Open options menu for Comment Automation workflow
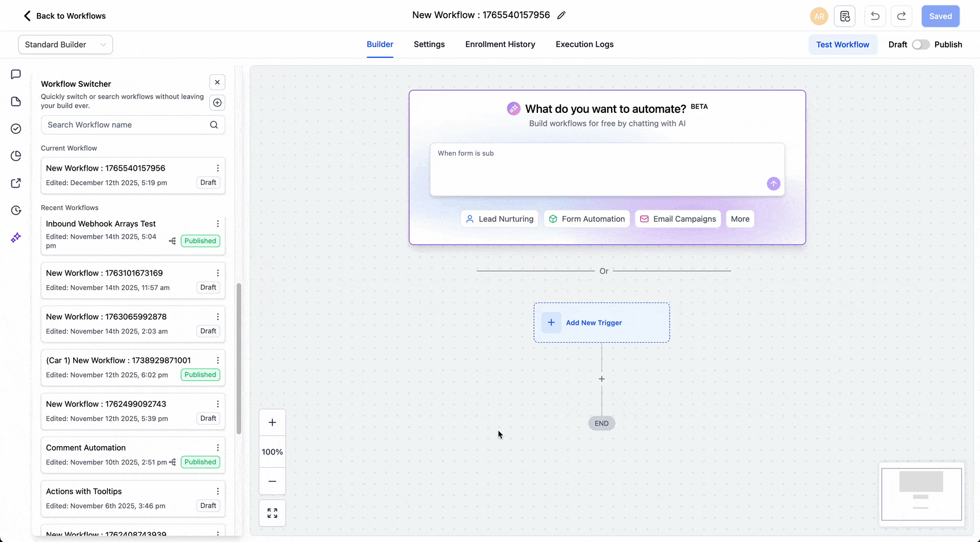The image size is (980, 542). (x=218, y=448)
